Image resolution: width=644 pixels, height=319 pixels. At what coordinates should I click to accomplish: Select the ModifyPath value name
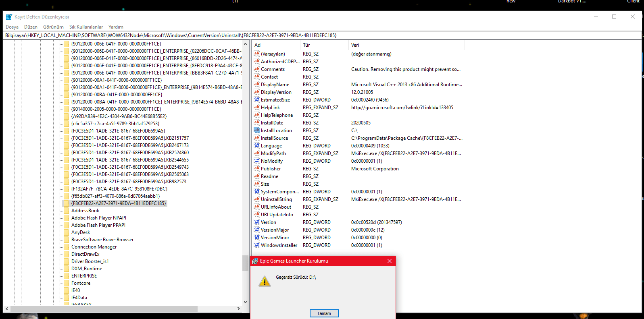[273, 153]
